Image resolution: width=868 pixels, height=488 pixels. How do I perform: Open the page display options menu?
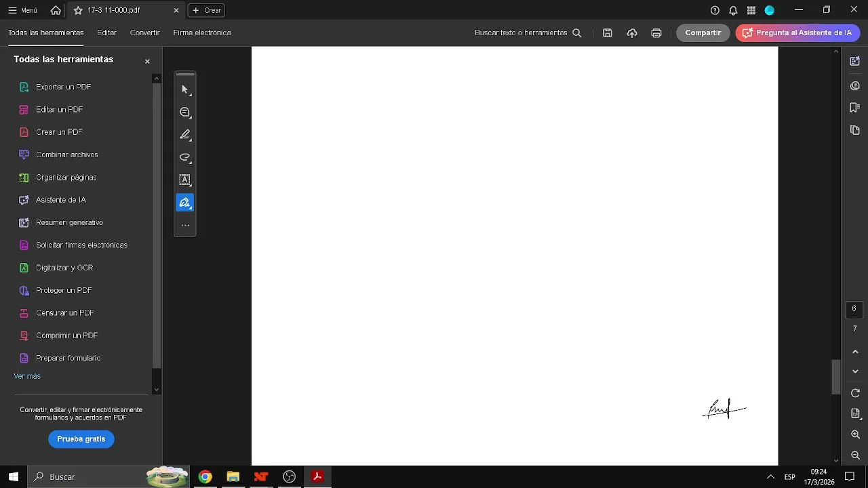coord(855,413)
